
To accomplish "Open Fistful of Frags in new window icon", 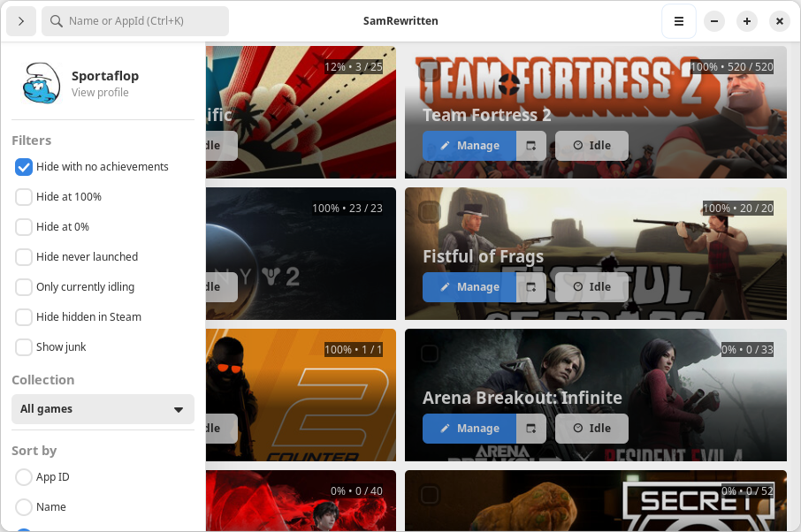I will [531, 287].
